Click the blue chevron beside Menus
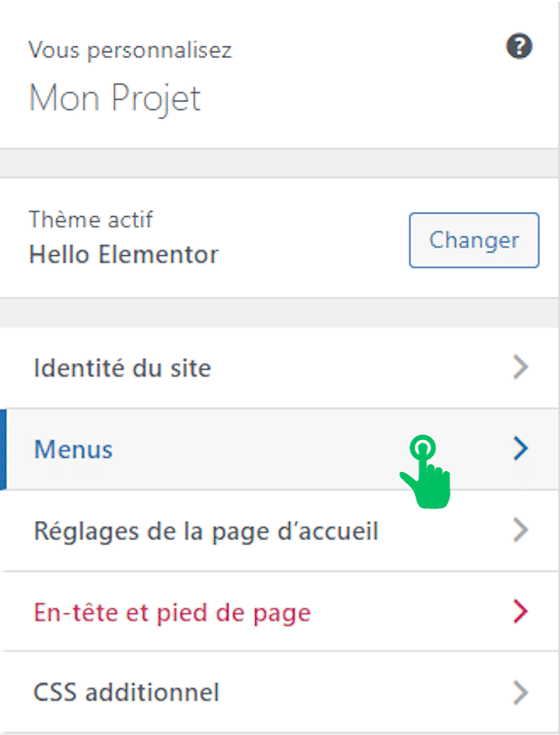Image resolution: width=560 pixels, height=735 pixels. click(x=521, y=450)
